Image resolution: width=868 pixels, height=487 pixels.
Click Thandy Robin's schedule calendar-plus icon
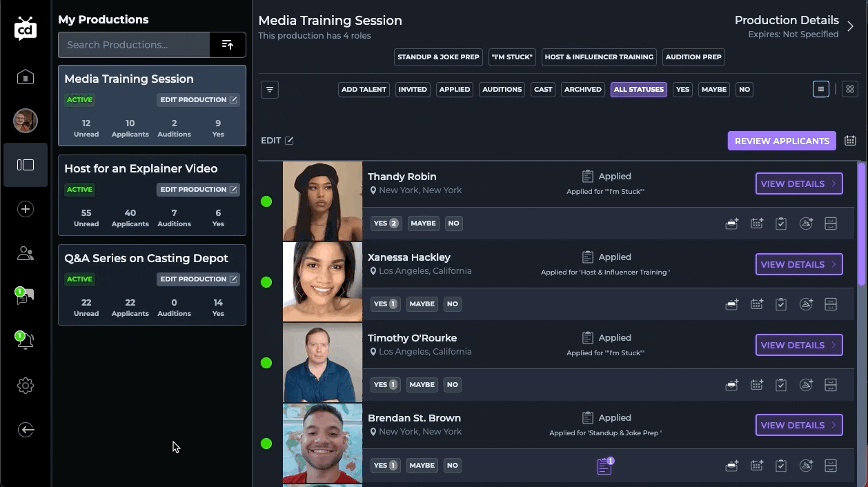point(757,223)
